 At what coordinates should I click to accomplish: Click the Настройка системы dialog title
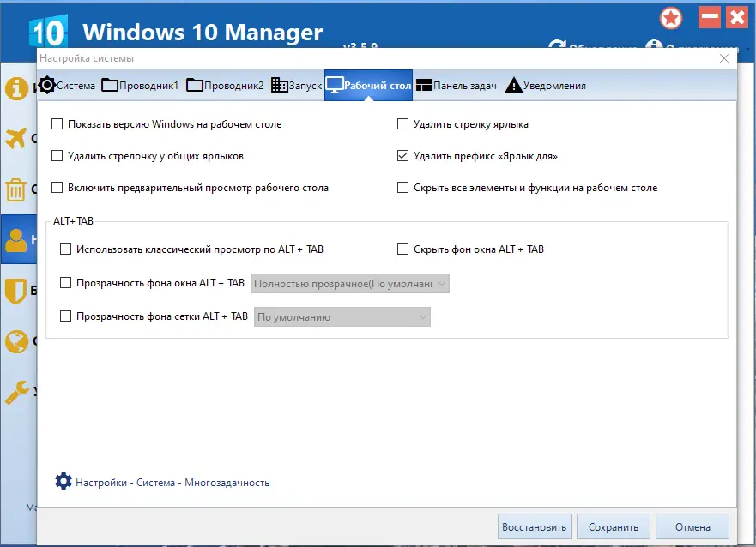[x=87, y=58]
